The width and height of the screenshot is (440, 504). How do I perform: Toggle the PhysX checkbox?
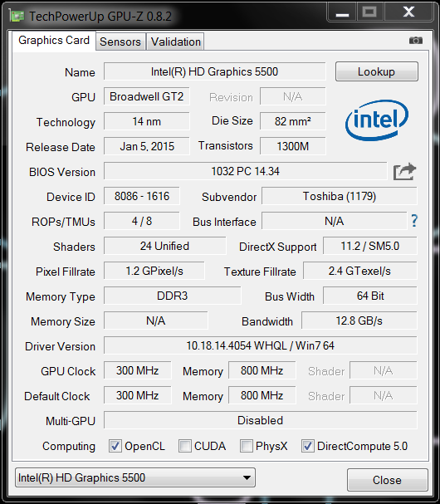(246, 446)
